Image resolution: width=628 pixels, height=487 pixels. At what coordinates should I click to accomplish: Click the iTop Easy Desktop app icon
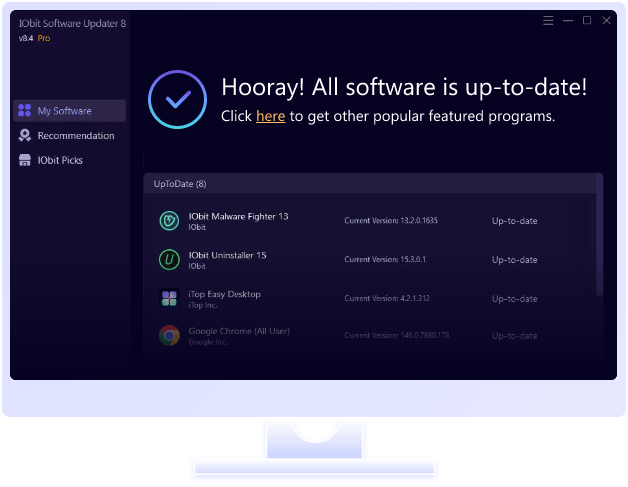(169, 298)
